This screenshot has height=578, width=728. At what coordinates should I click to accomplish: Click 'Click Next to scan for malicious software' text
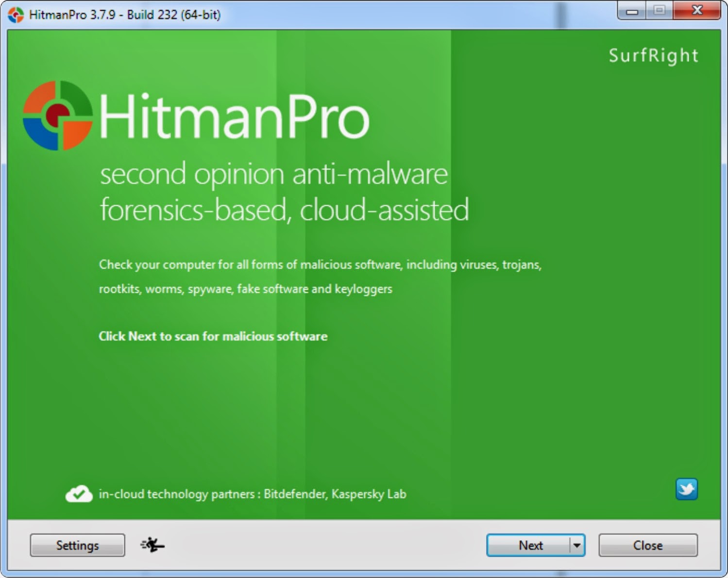[213, 336]
